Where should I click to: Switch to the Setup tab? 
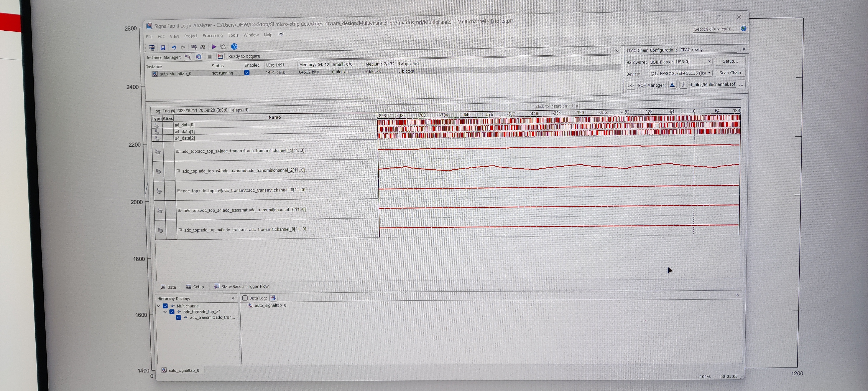point(195,287)
